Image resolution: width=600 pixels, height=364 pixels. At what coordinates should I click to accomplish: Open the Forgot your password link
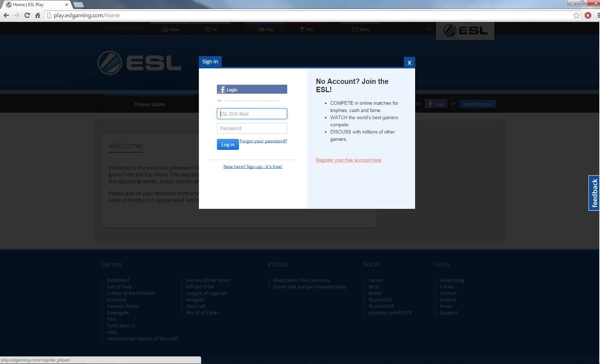[x=263, y=141]
